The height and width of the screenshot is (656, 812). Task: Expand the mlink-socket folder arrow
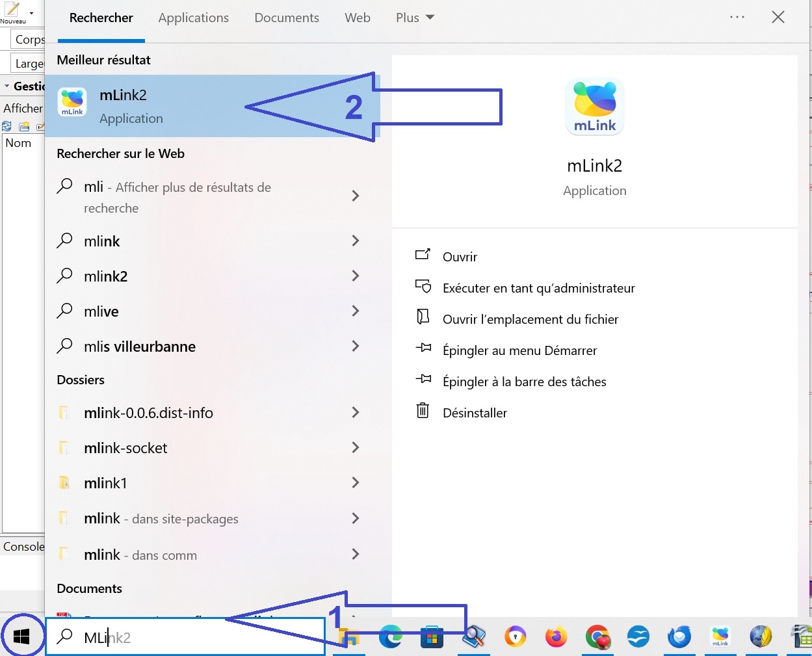(x=355, y=448)
